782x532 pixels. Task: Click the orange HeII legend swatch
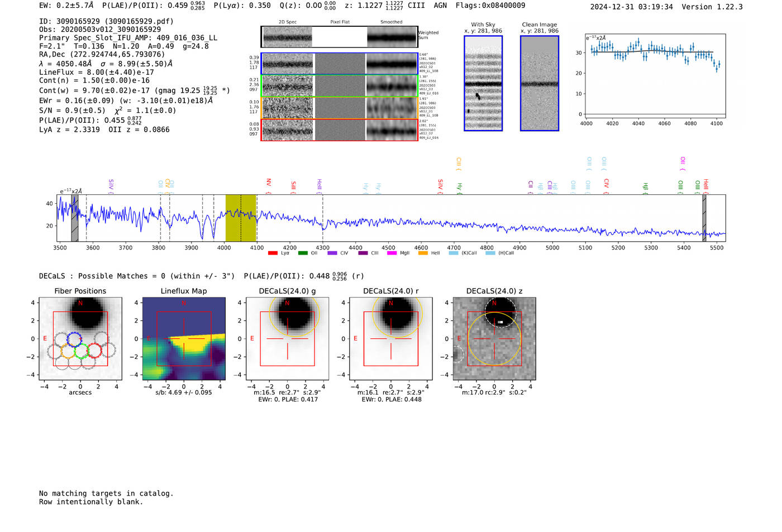423,253
